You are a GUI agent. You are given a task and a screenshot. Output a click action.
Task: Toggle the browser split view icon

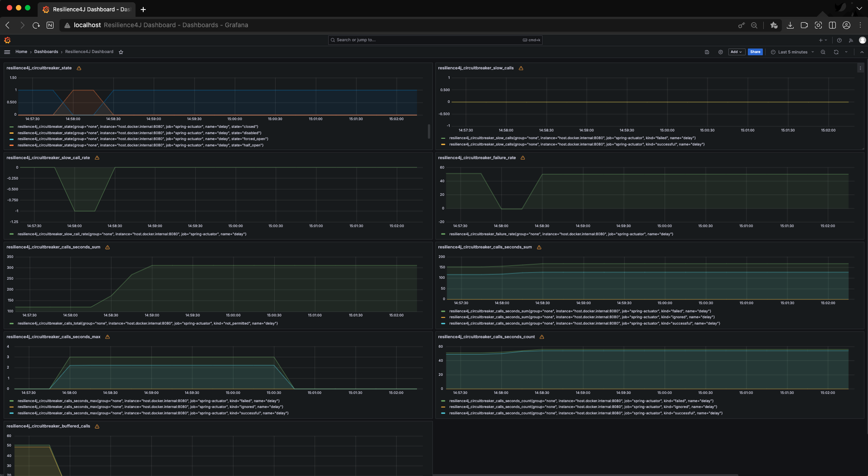(832, 25)
